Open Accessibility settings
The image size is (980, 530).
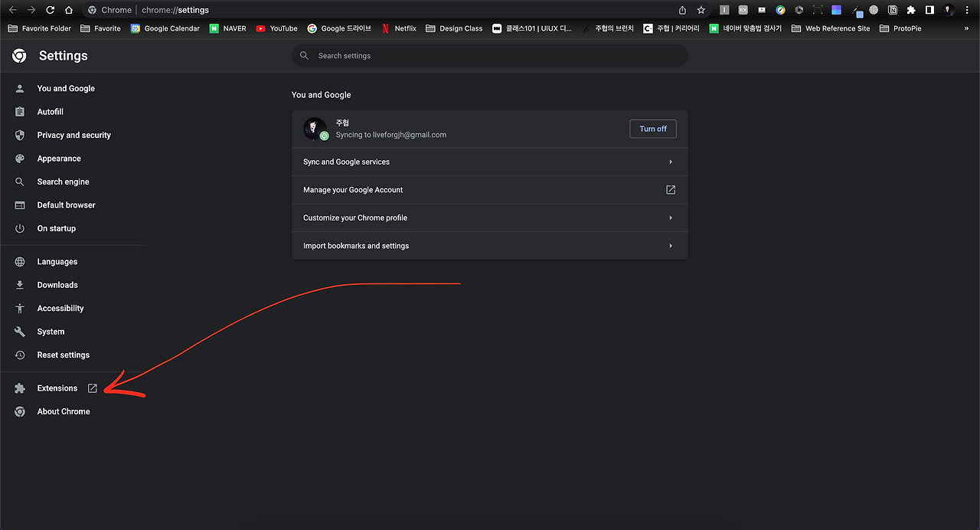pos(60,309)
